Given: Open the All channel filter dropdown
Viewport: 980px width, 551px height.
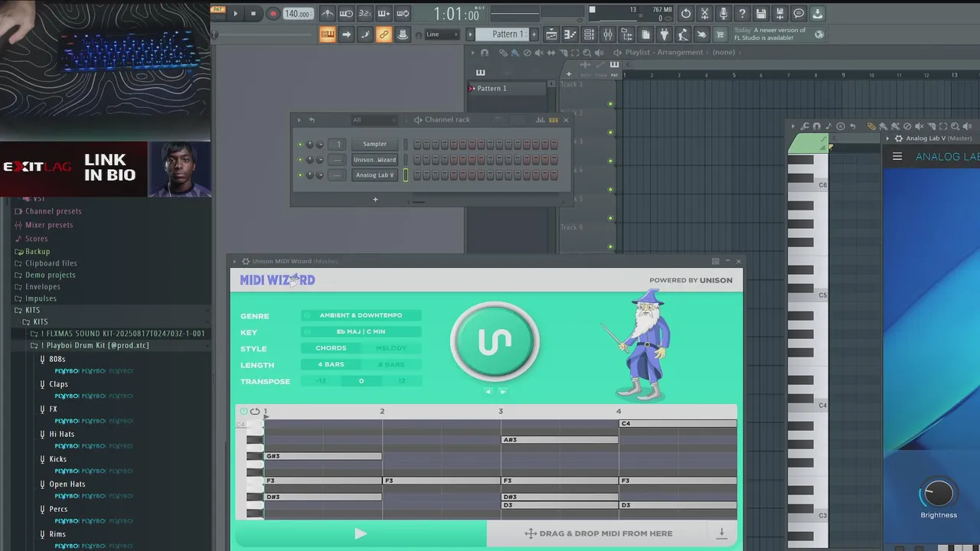Looking at the screenshot, I should (374, 120).
